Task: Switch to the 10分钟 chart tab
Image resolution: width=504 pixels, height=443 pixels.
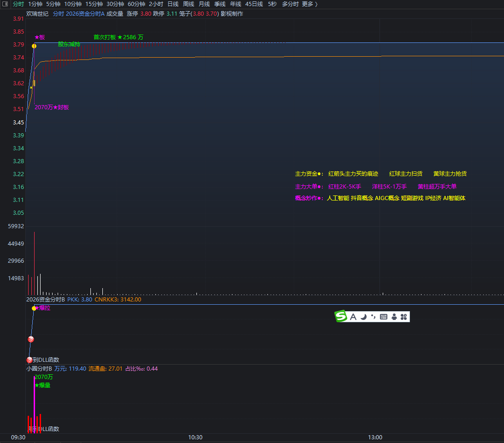Action: [x=73, y=4]
